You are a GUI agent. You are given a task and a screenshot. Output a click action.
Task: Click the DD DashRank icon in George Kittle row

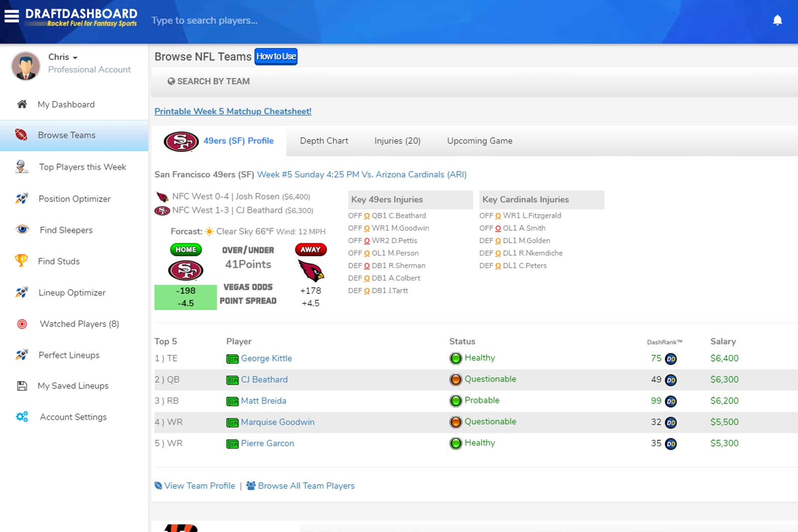671,359
